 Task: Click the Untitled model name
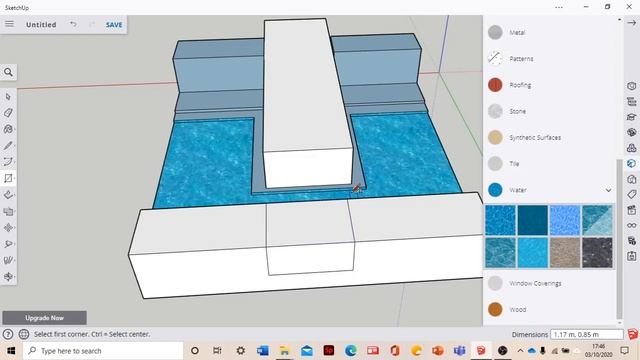pyautogui.click(x=41, y=25)
